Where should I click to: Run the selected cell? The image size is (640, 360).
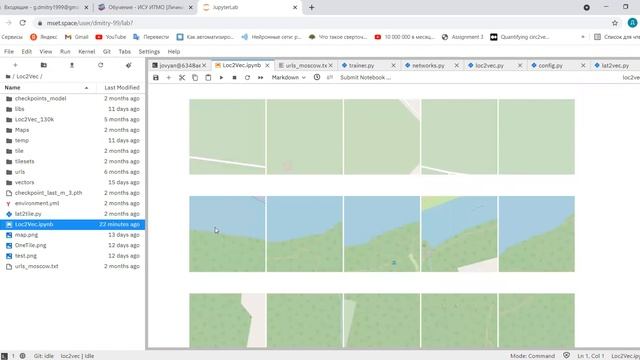(x=221, y=78)
